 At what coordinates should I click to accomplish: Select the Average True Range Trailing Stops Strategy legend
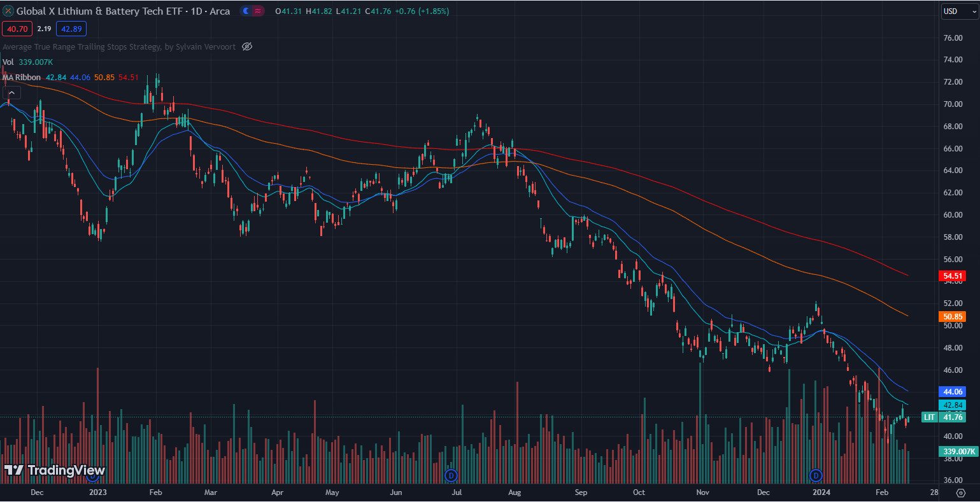click(x=119, y=46)
